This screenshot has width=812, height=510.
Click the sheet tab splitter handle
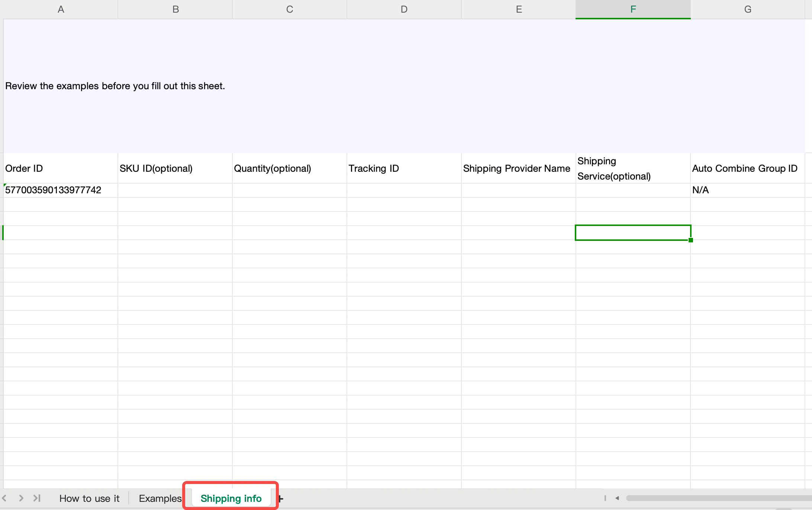coord(605,498)
